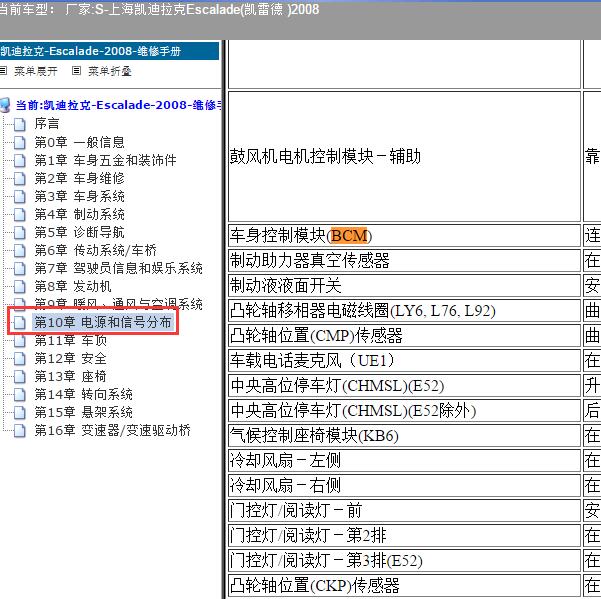Viewport: 601px width, 599px height.
Task: Click the row 冷却风扇－左侧
Action: point(404,460)
